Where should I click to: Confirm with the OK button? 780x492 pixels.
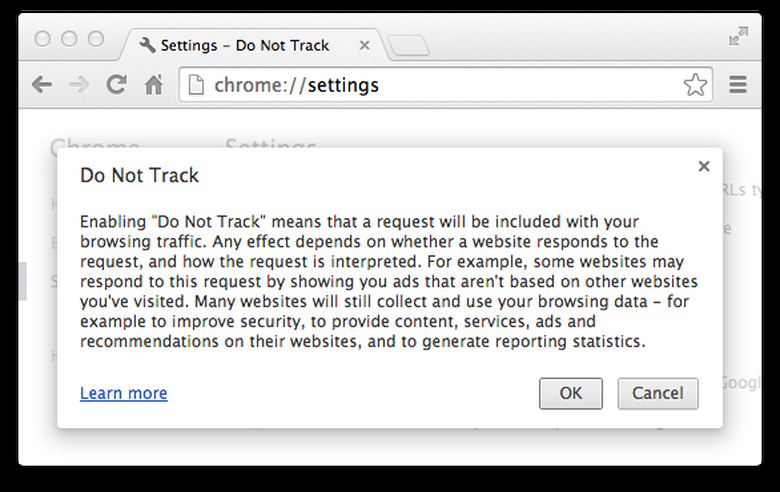coord(571,393)
